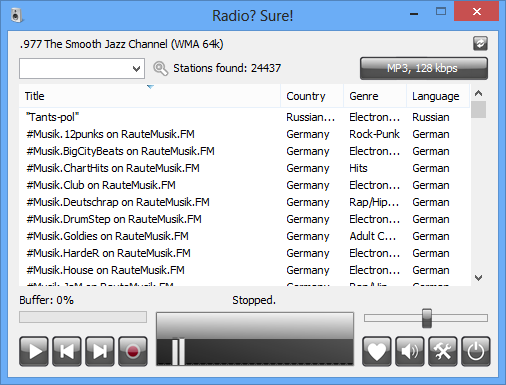The image size is (506, 385).
Task: Click the refresh station list icon
Action: (480, 44)
